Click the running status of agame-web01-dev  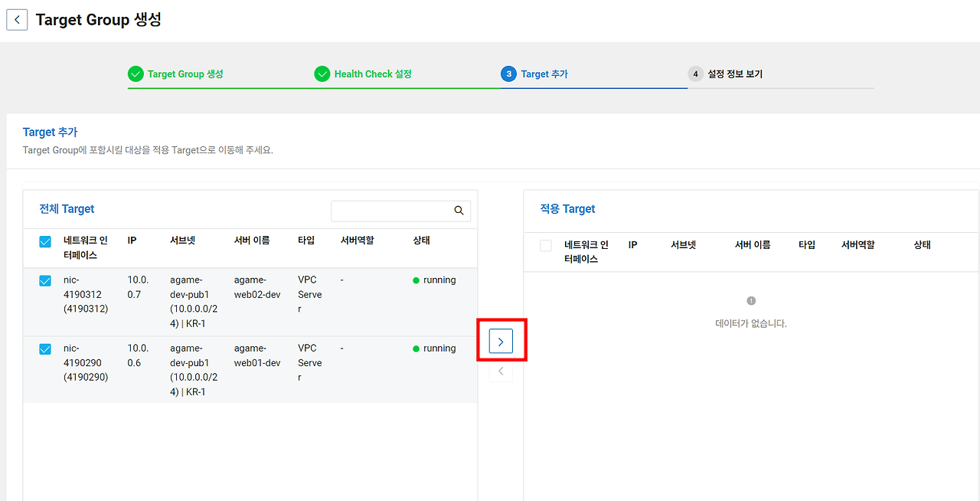(434, 349)
